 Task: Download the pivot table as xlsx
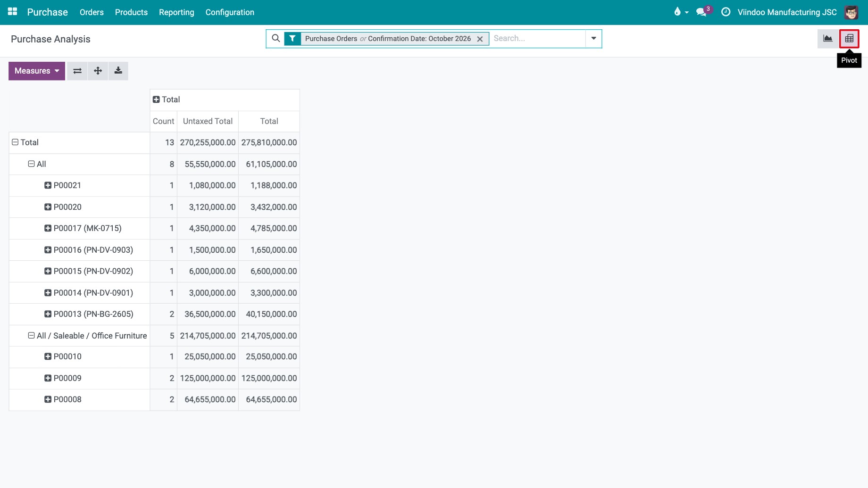118,71
